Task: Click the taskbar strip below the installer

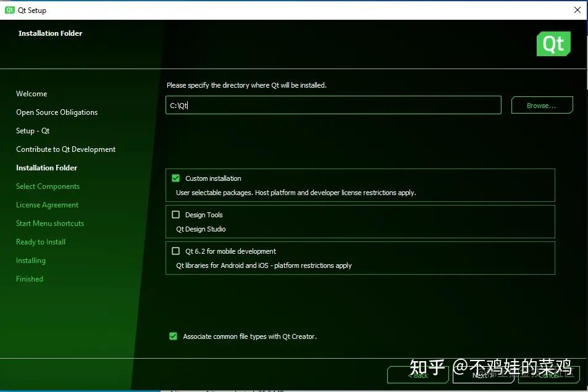Action: (x=294, y=389)
